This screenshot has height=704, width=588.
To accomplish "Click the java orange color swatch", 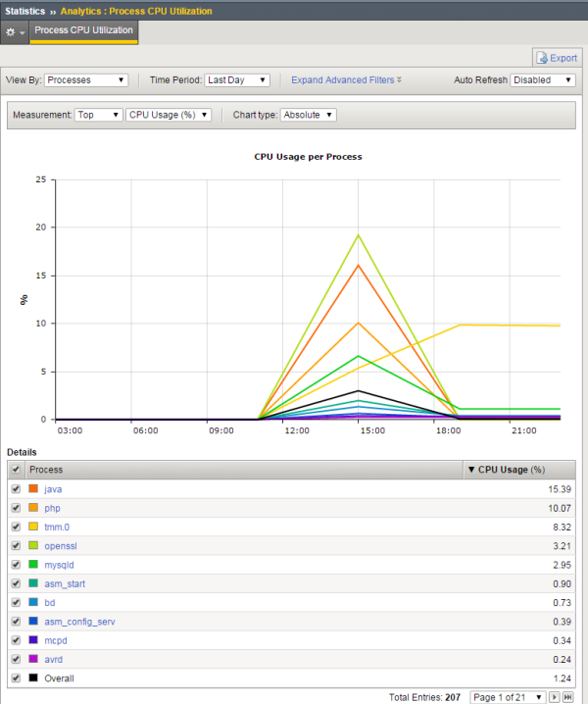I will pos(34,488).
